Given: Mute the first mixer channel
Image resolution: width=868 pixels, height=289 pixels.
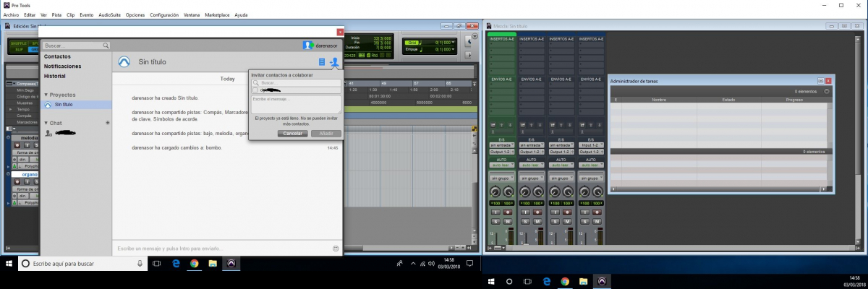Looking at the screenshot, I should [507, 220].
